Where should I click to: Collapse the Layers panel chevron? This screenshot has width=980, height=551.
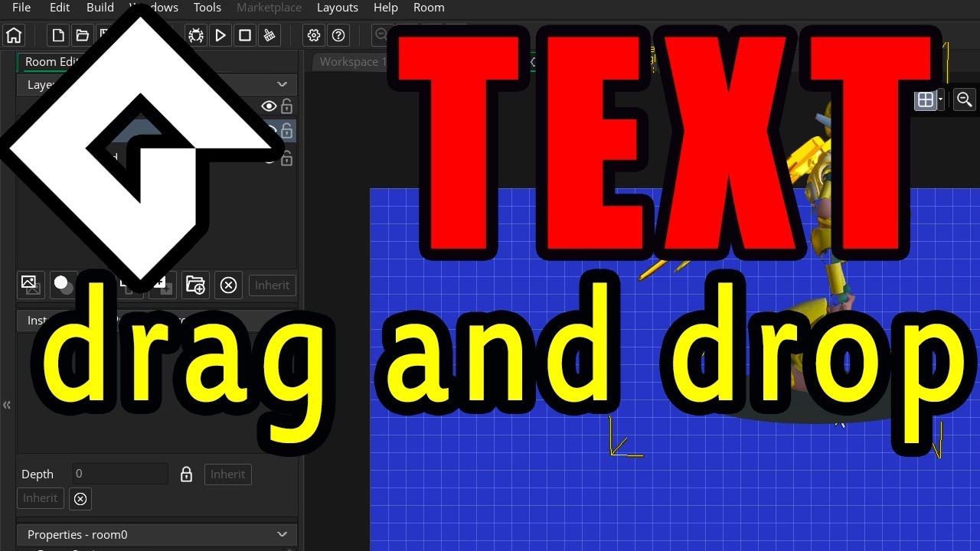coord(282,84)
